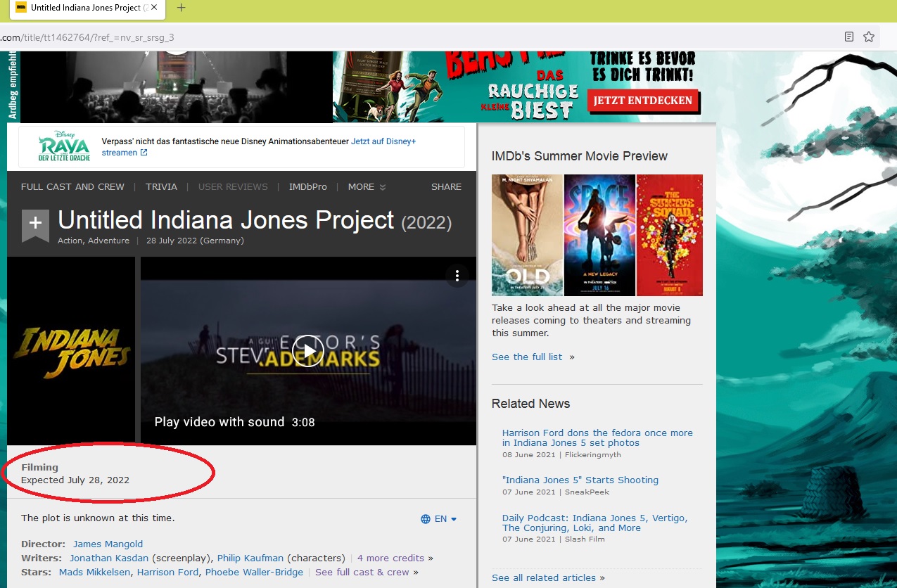
Task: Expand 4 more credits for writers
Action: (391, 558)
